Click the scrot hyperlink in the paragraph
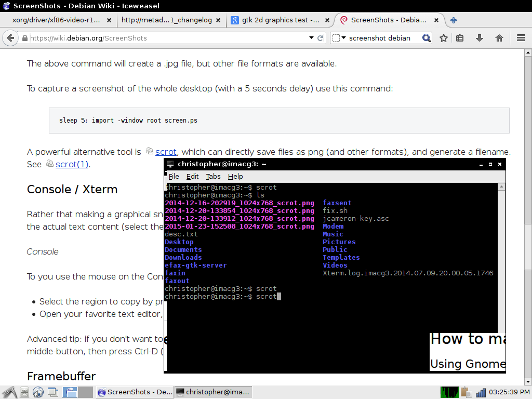Screen dimensions: 532x399 (x=166, y=152)
